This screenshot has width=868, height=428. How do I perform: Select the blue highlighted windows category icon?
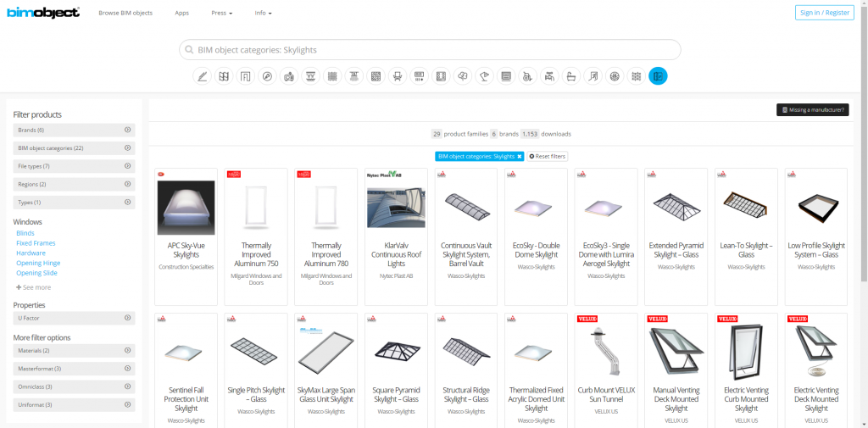click(658, 76)
